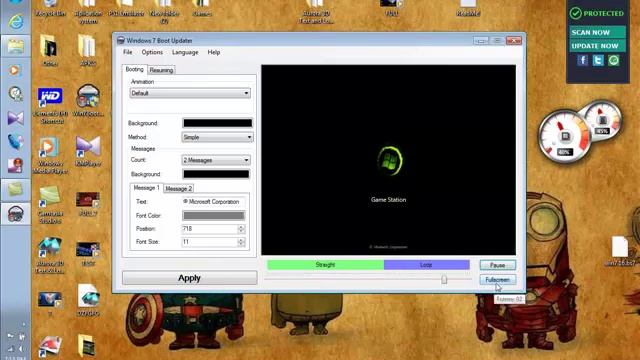Viewport: 640px width, 360px height.
Task: Click the purple Loop animation segment
Action: pyautogui.click(x=427, y=265)
